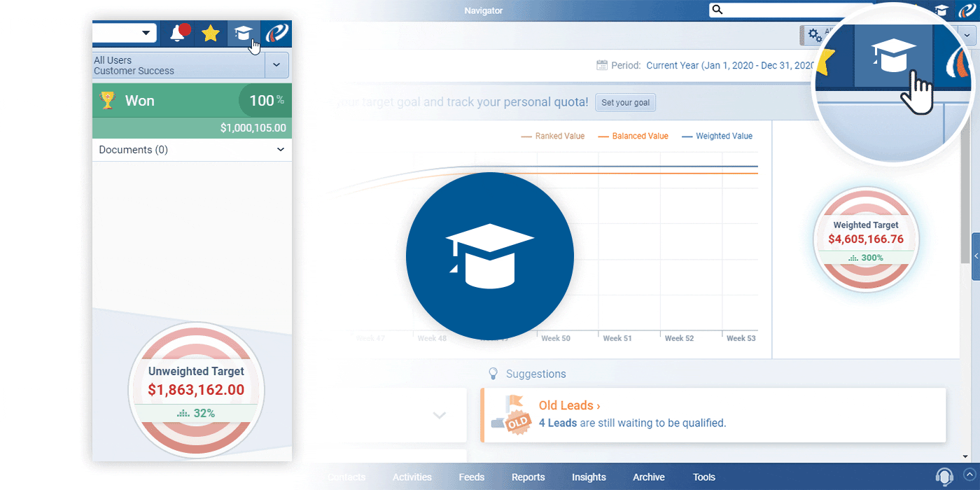
Task: Click the Unweighted Target progress gauge
Action: coord(196,390)
